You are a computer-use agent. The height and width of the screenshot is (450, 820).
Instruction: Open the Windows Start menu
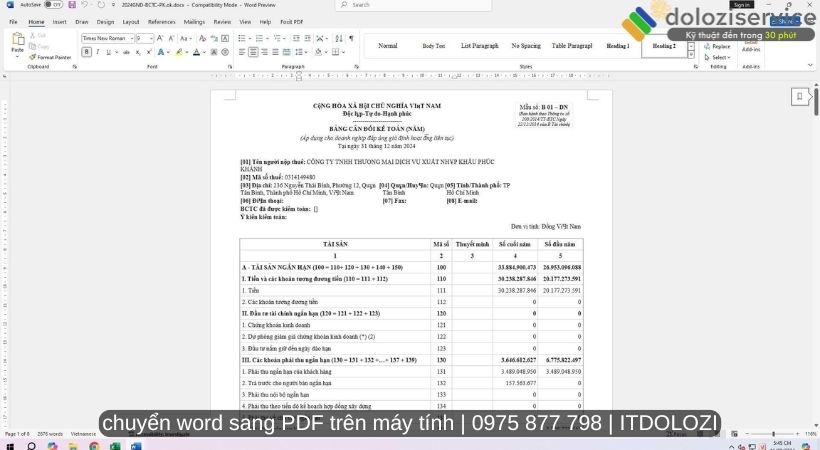10,446
